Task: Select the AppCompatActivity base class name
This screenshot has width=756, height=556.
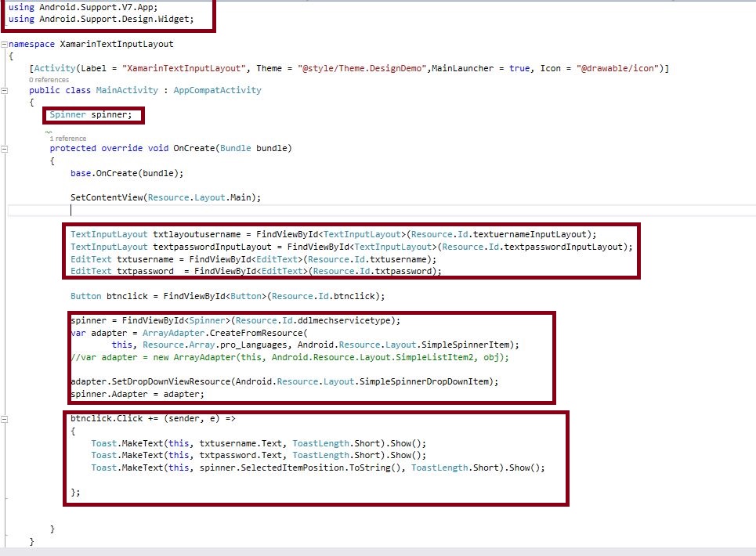Action: [x=218, y=90]
